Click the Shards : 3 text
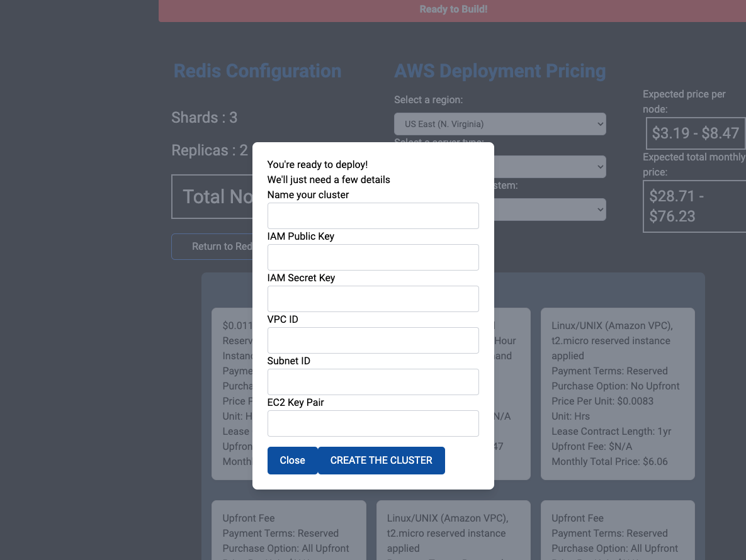The width and height of the screenshot is (746, 560). (204, 118)
